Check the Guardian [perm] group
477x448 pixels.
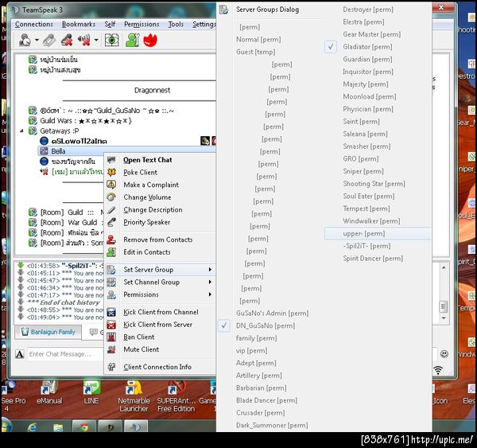(367, 60)
